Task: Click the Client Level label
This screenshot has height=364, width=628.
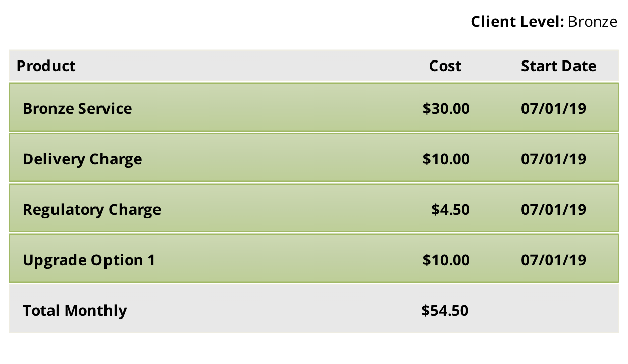Action: click(x=517, y=22)
